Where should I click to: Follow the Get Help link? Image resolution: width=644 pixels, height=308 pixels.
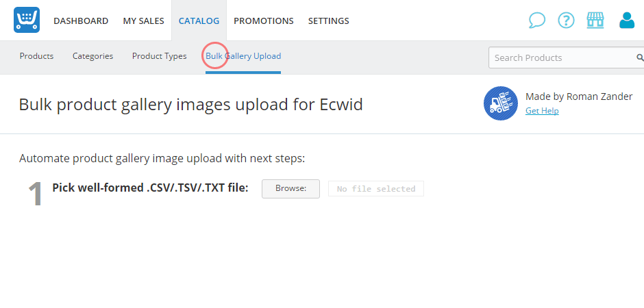pos(542,111)
